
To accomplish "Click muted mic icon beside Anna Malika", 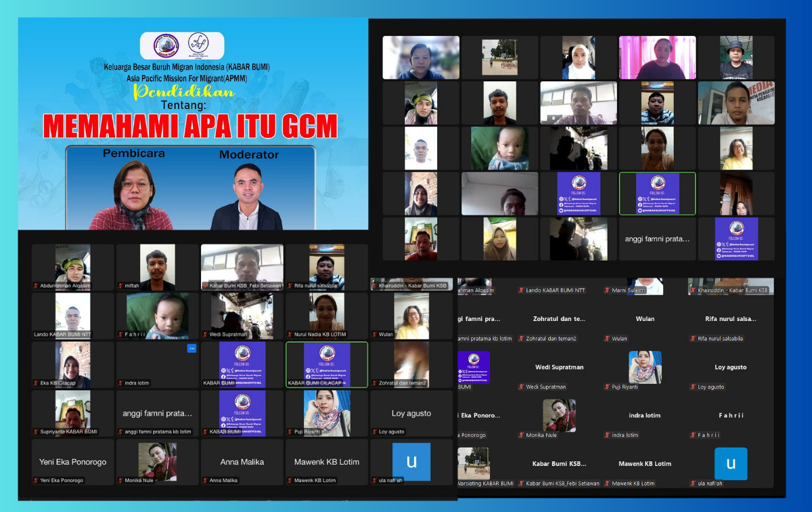I will click(205, 480).
